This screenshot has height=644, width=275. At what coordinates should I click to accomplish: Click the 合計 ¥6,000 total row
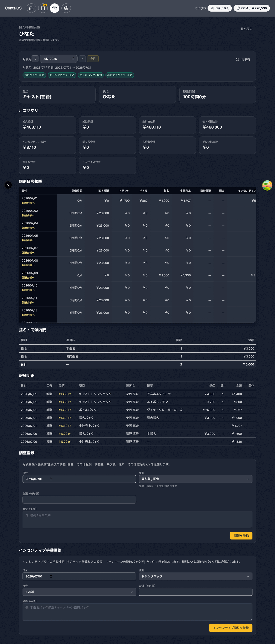click(137, 365)
